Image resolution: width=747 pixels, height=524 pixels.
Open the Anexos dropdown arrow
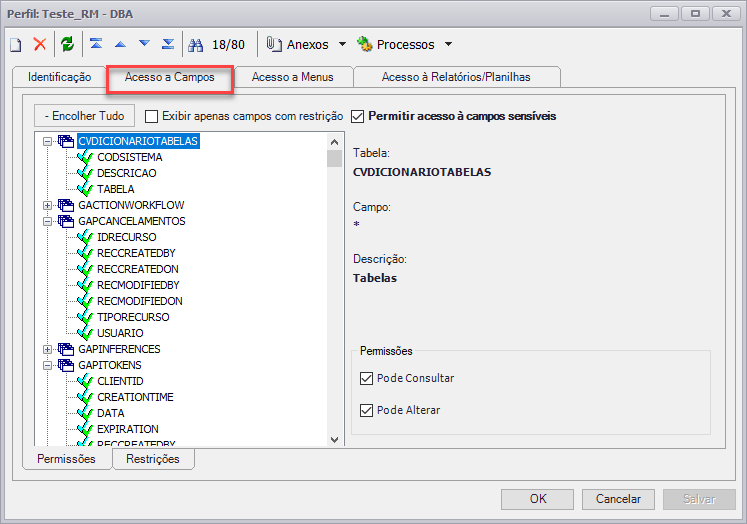point(343,44)
